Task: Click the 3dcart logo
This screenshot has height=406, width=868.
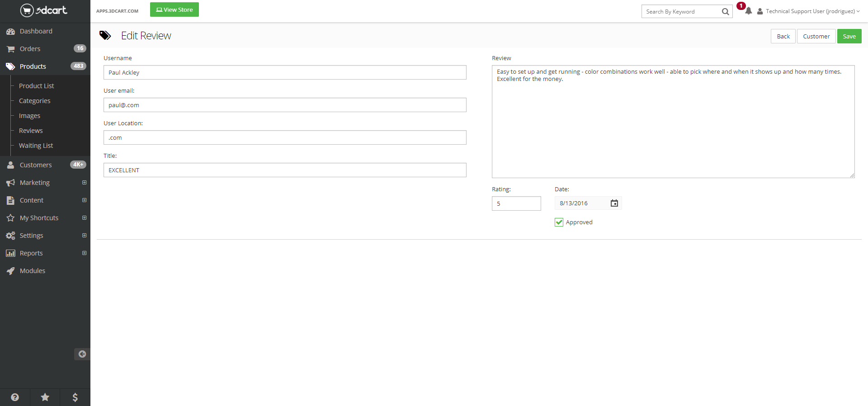Action: [44, 10]
